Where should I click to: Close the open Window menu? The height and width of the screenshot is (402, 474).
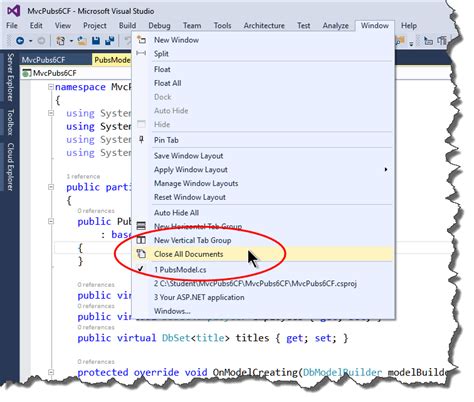point(375,26)
